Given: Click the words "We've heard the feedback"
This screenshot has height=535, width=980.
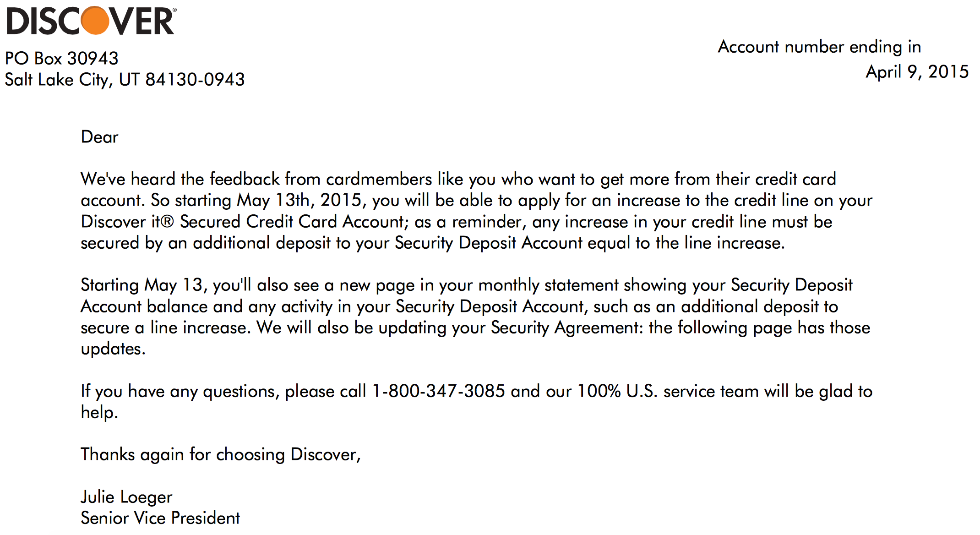Looking at the screenshot, I should [x=180, y=179].
